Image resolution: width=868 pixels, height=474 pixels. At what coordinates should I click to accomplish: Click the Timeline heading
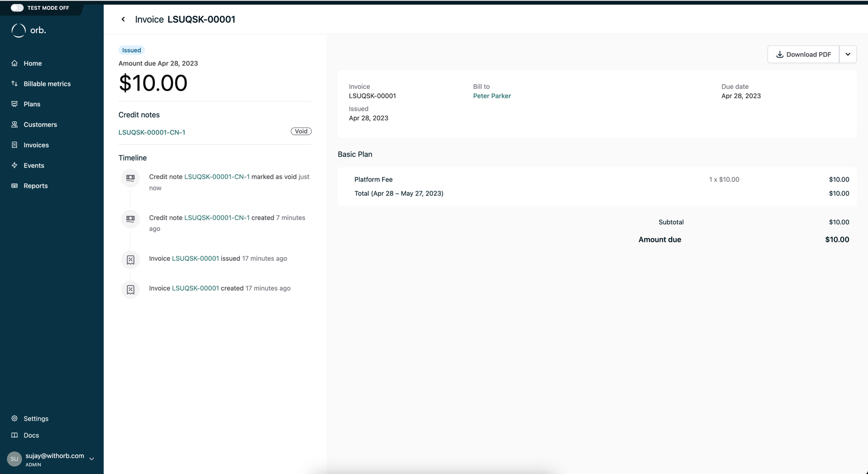coord(132,158)
